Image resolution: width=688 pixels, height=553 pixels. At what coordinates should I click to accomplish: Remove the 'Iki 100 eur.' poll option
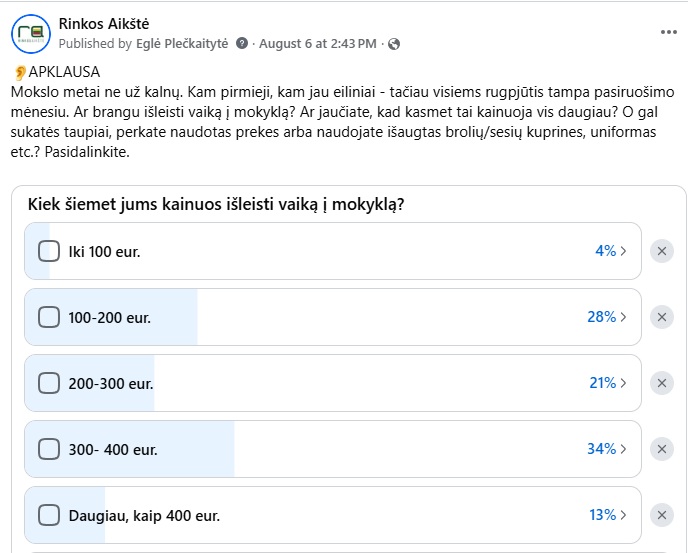click(662, 251)
